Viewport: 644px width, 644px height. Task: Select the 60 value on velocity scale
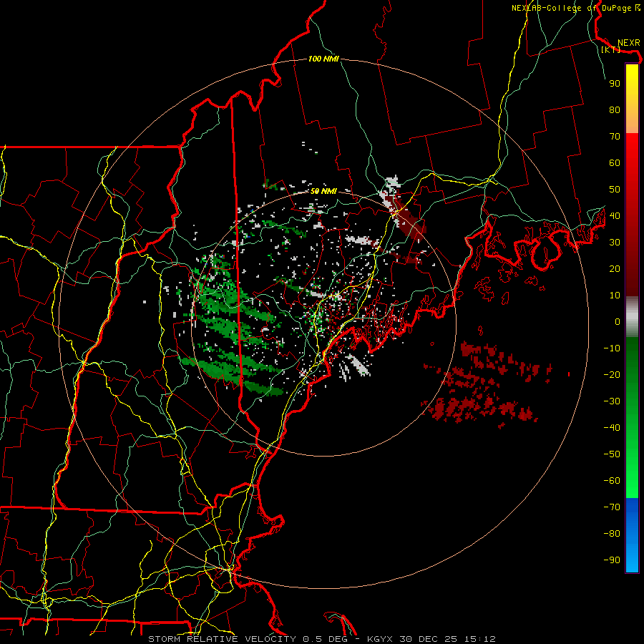pyautogui.click(x=615, y=162)
